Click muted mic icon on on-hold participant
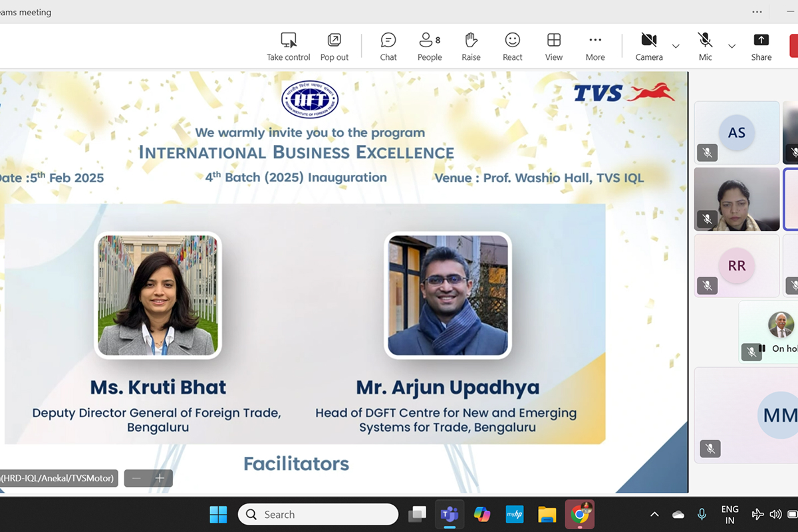798x532 pixels. 751,351
